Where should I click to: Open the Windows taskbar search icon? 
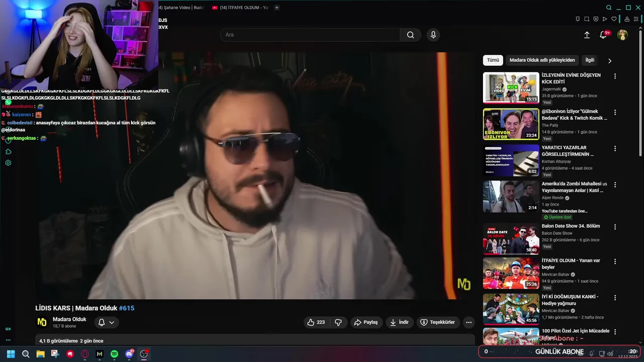(26, 354)
